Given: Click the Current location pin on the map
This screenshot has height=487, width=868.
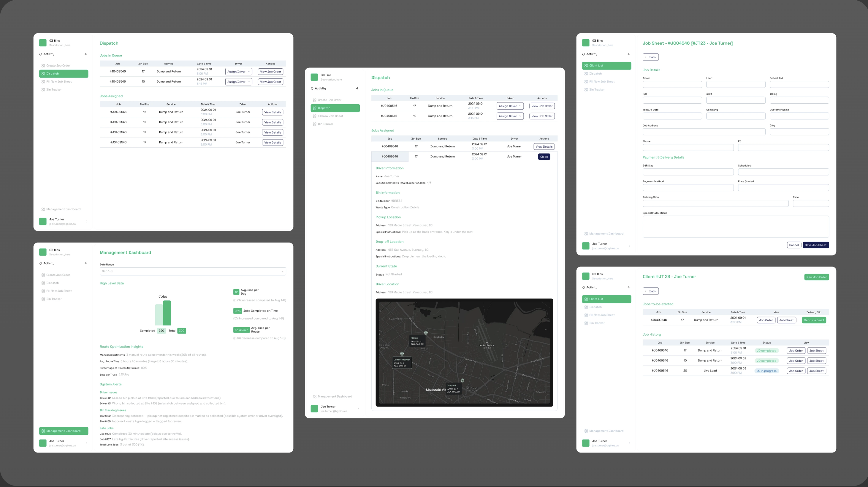Looking at the screenshot, I should pyautogui.click(x=402, y=354).
